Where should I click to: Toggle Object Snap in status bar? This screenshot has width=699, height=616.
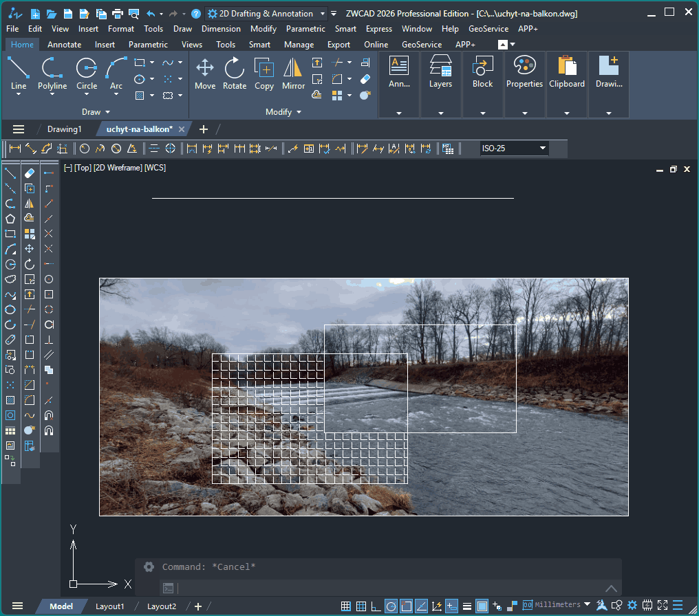pyautogui.click(x=406, y=606)
